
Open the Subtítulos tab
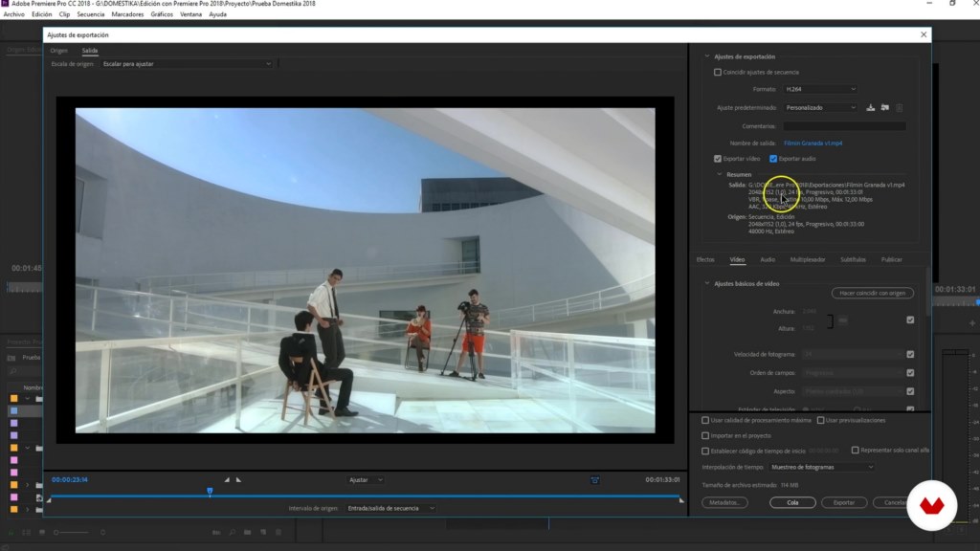pyautogui.click(x=853, y=260)
